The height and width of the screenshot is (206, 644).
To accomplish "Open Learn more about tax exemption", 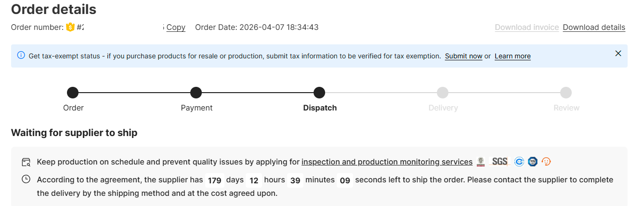I will pyautogui.click(x=513, y=56).
